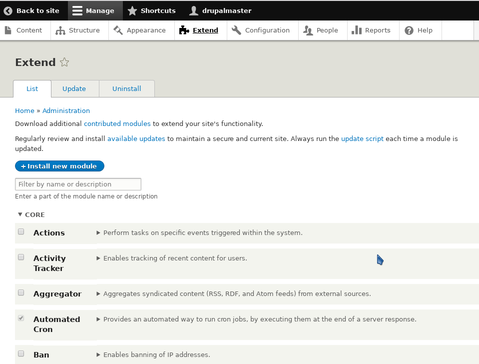The width and height of the screenshot is (479, 364).
Task: Click the Manage hamburger icon
Action: tap(77, 11)
